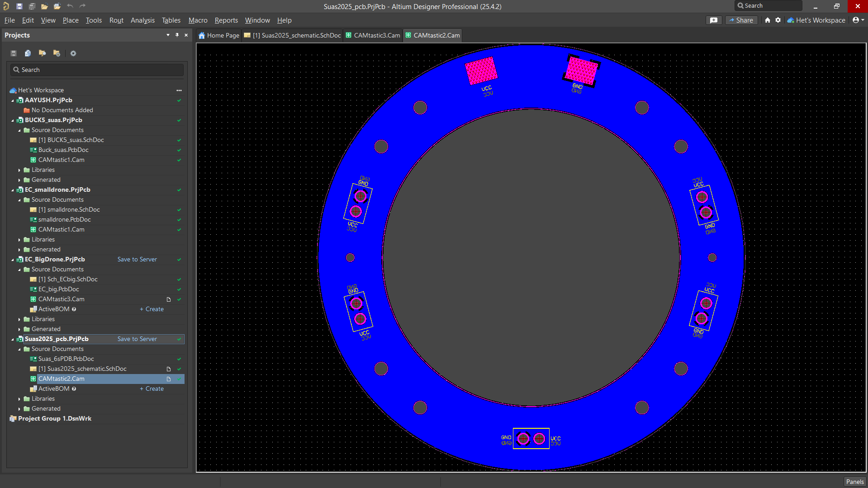This screenshot has width=868, height=488.
Task: Click the Save All icon in title bar
Action: click(32, 6)
